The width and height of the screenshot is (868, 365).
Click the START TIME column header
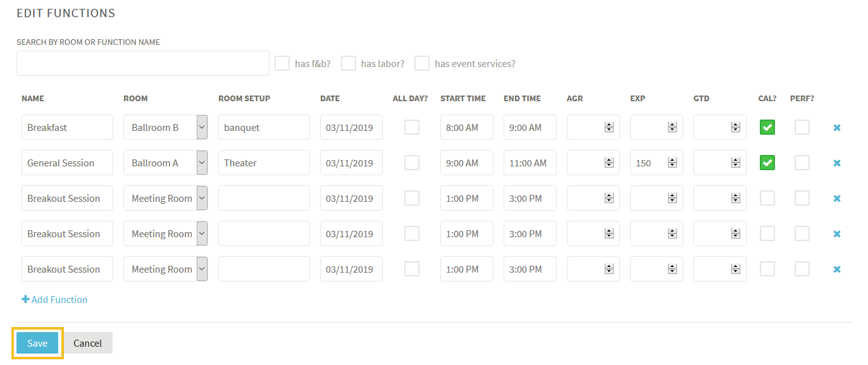[x=463, y=99]
